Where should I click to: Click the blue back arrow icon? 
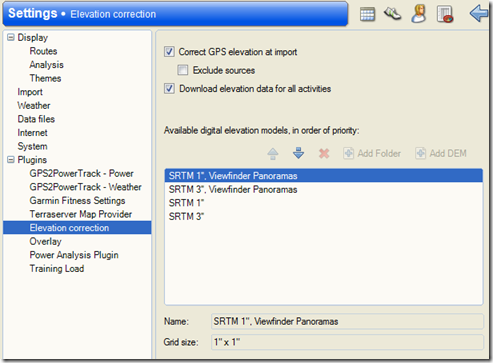click(x=479, y=14)
